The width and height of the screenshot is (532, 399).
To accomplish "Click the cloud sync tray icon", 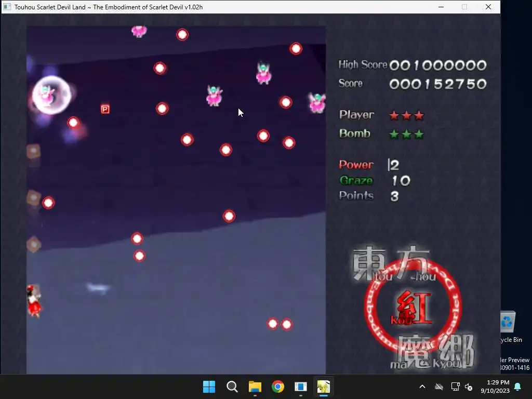I will (x=439, y=387).
